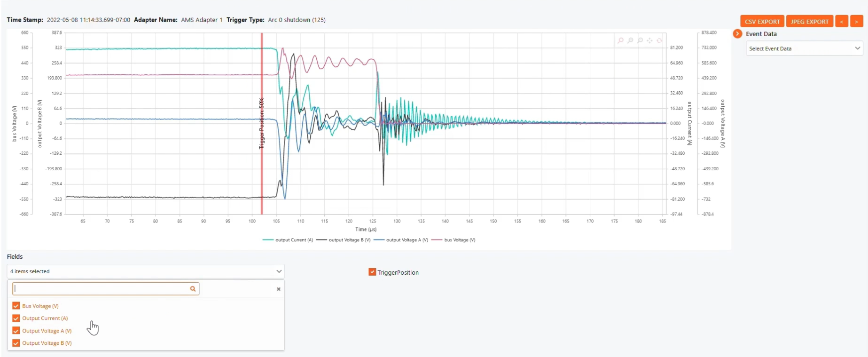Select the zoom selection magnifier tool on chart
Image resolution: width=868 pixels, height=357 pixels.
pyautogui.click(x=620, y=41)
